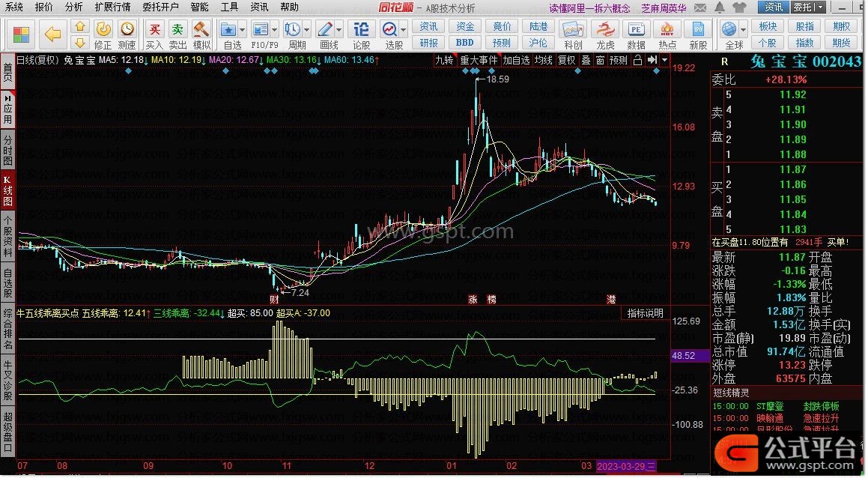Click the 7.24 low price label

pos(300,292)
